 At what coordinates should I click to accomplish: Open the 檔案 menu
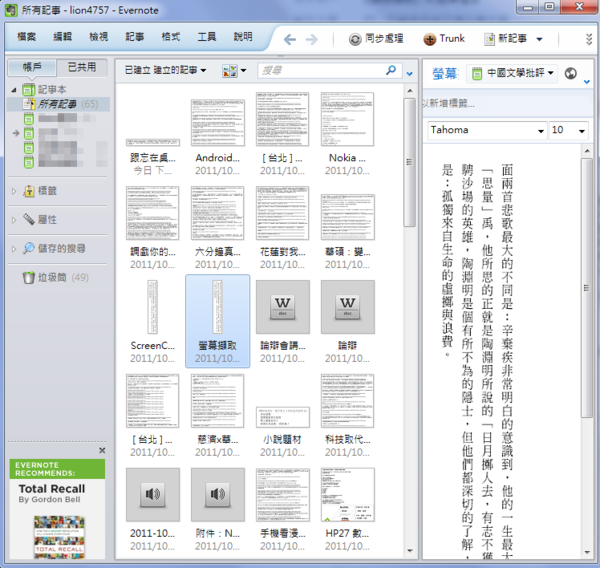pos(27,37)
